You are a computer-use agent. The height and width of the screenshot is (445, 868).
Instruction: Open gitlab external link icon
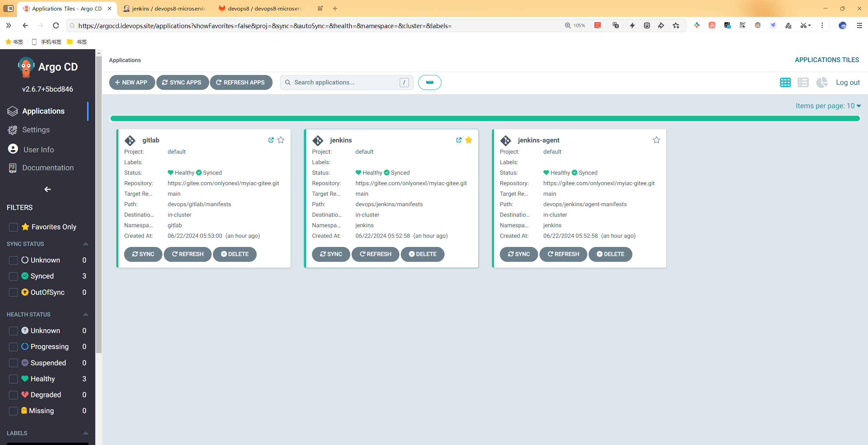click(x=271, y=140)
